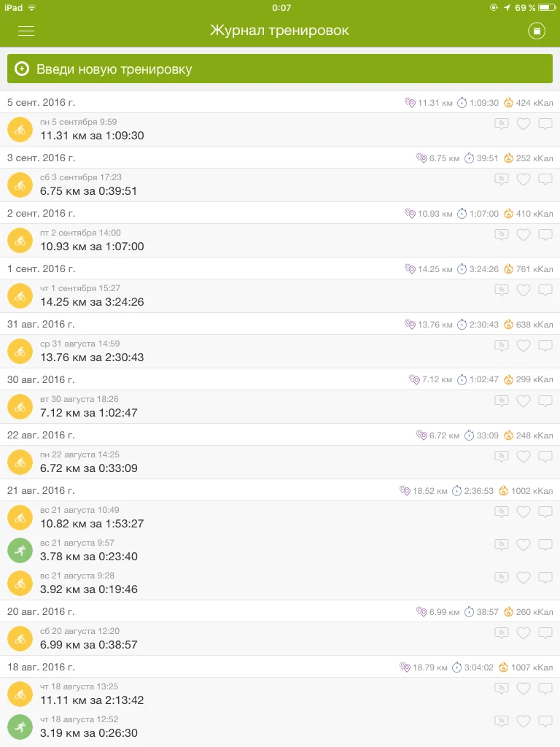
Task: Toggle heart on the 6.75 км workout
Action: click(x=523, y=179)
